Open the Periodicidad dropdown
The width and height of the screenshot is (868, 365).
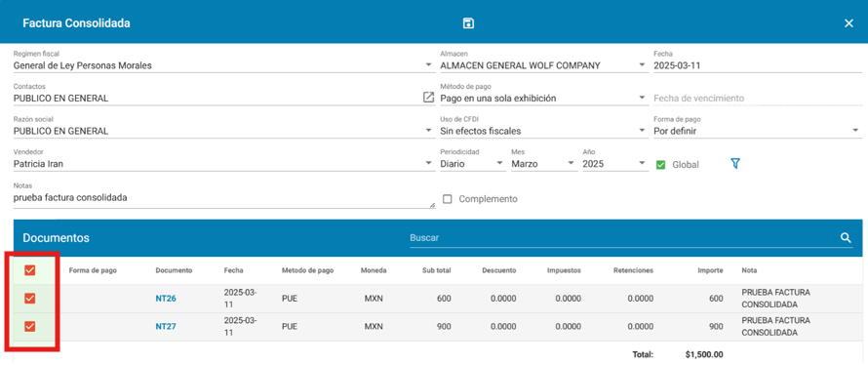point(499,164)
